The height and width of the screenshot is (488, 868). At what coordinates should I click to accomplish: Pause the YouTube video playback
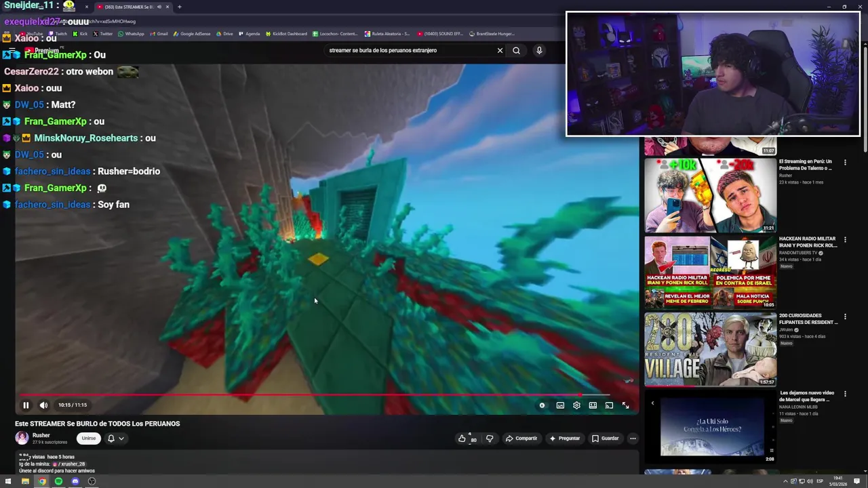tap(26, 405)
